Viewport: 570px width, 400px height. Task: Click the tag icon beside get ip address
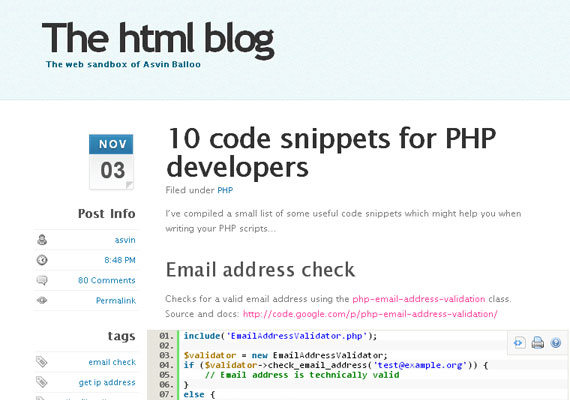[x=41, y=382]
